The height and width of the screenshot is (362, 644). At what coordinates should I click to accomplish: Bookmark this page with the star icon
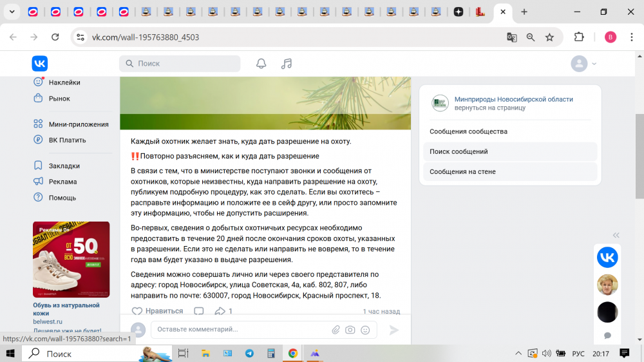(x=549, y=37)
